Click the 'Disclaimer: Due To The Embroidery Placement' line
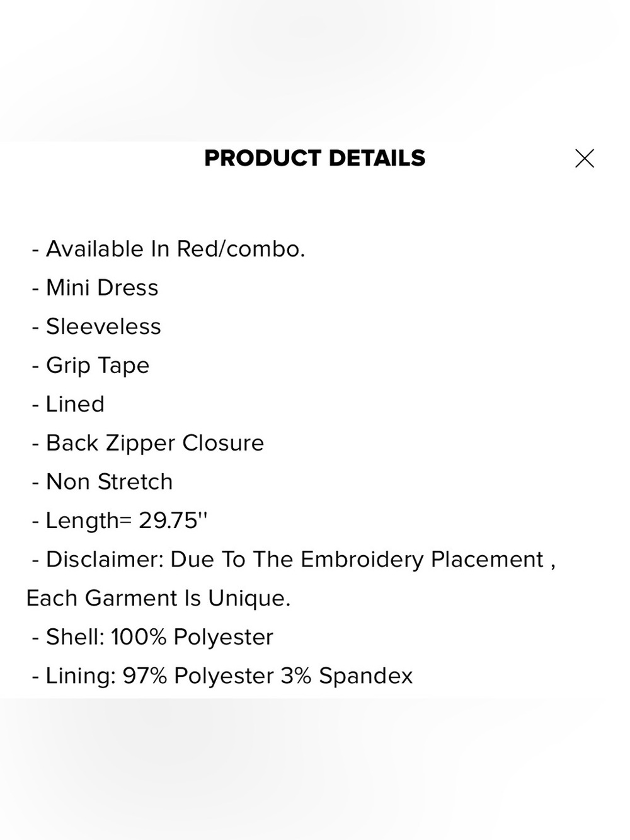The height and width of the screenshot is (840, 630). click(x=294, y=560)
